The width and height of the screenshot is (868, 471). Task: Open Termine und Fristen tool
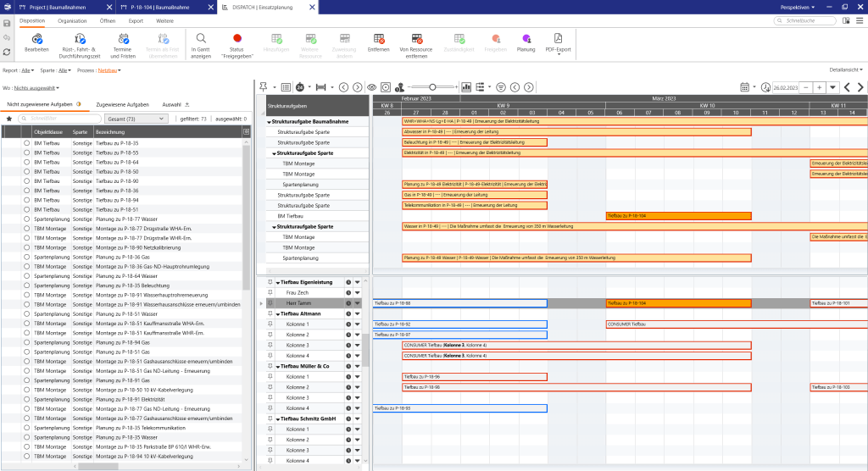[123, 39]
